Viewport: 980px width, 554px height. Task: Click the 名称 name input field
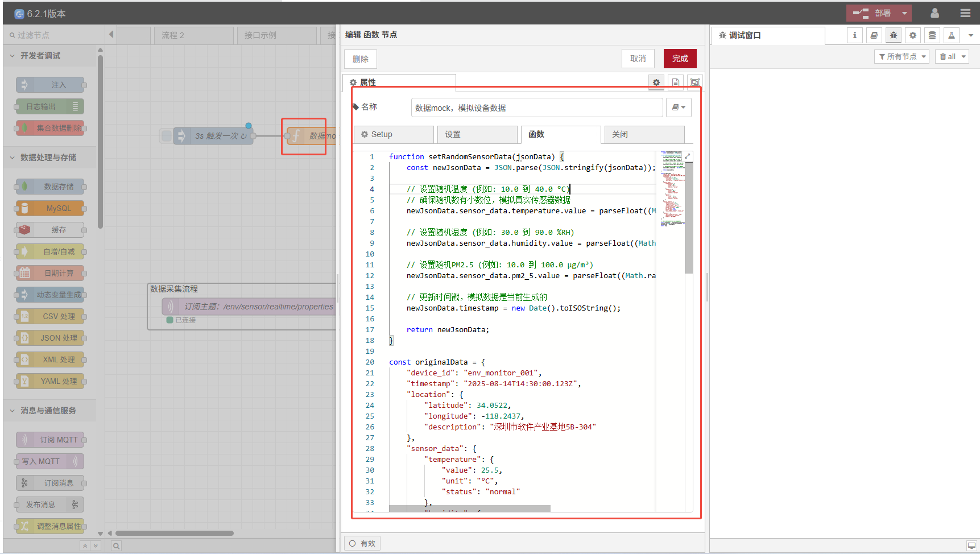536,108
